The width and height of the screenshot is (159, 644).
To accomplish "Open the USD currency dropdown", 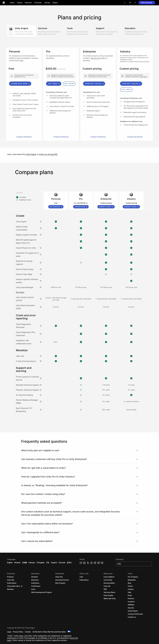I will click(x=133, y=564).
